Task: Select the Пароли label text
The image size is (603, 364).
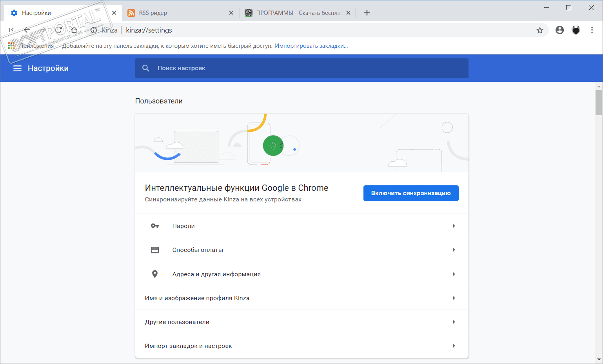Action: click(x=183, y=226)
